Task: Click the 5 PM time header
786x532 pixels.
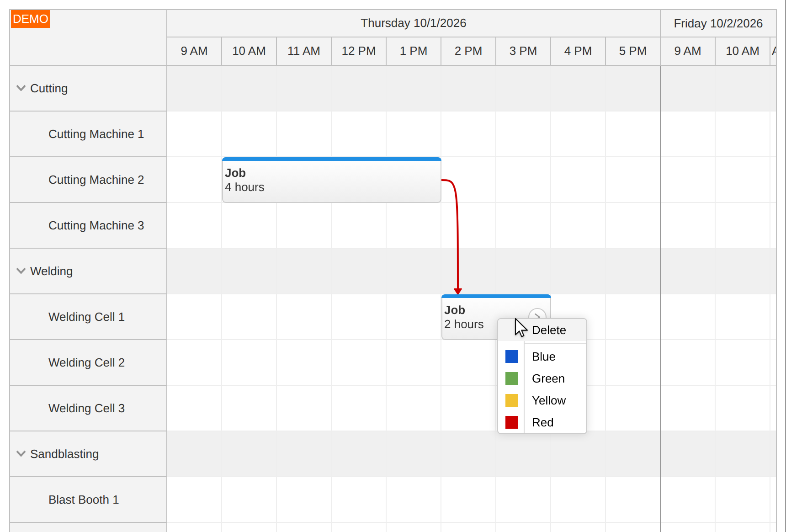Action: coord(633,51)
